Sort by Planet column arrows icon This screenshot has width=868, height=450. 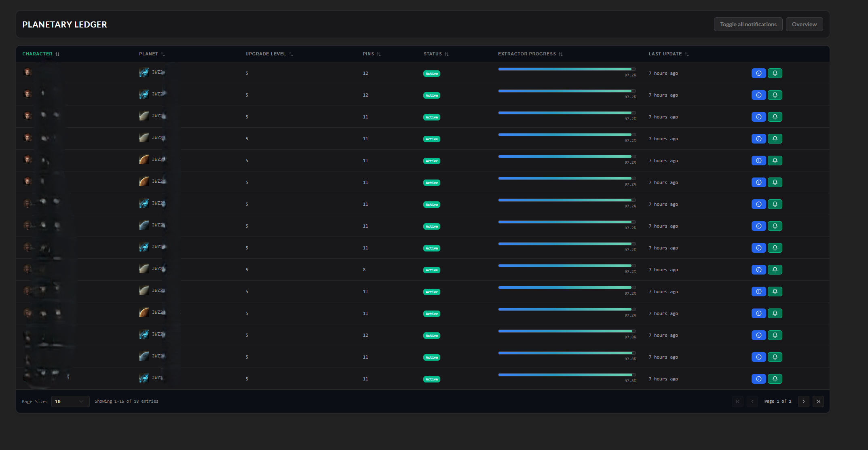(x=163, y=54)
